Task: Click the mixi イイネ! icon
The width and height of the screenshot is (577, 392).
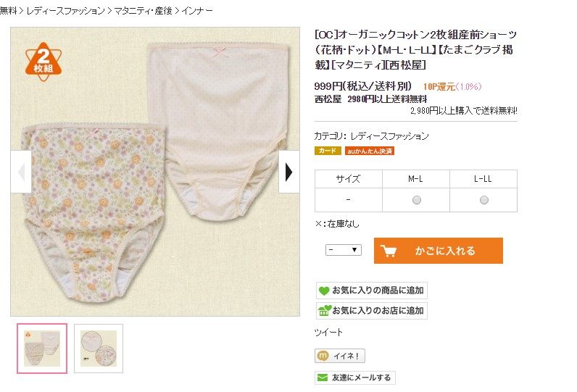Action: (323, 356)
